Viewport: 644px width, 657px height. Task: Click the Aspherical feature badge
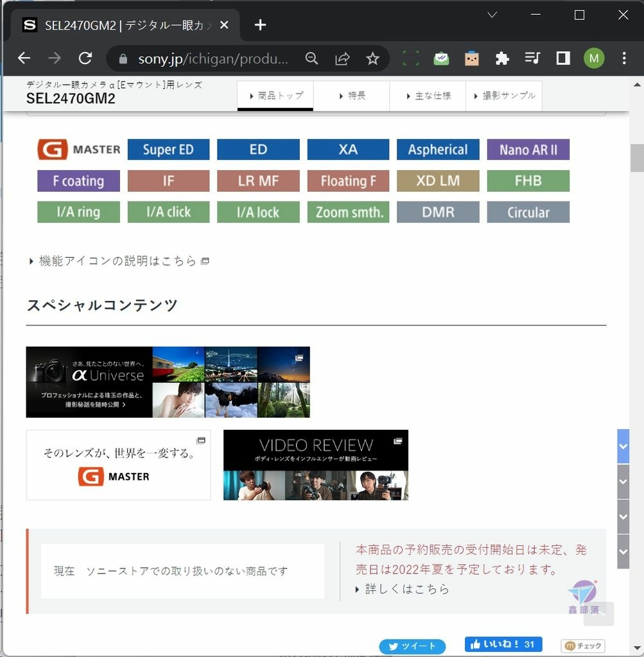pyautogui.click(x=438, y=149)
